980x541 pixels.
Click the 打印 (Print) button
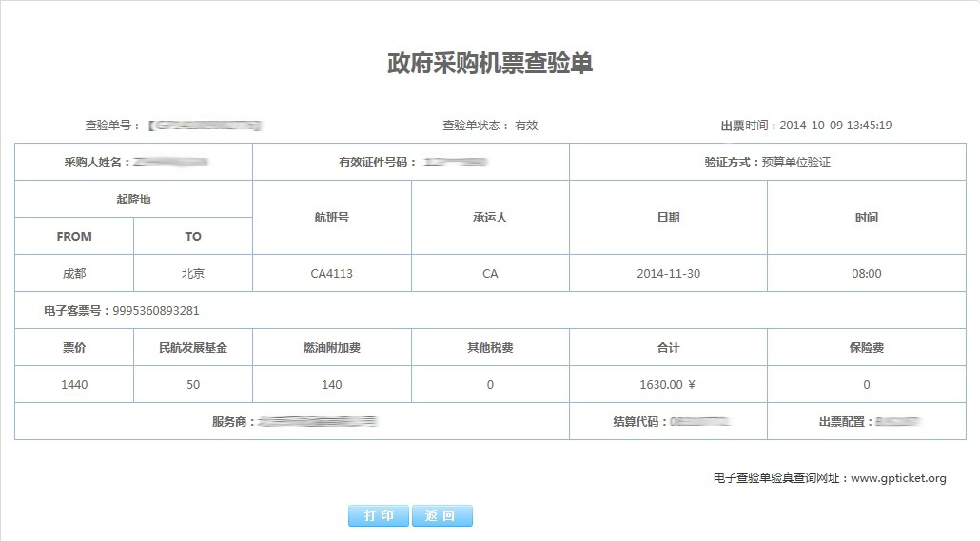(x=380, y=516)
